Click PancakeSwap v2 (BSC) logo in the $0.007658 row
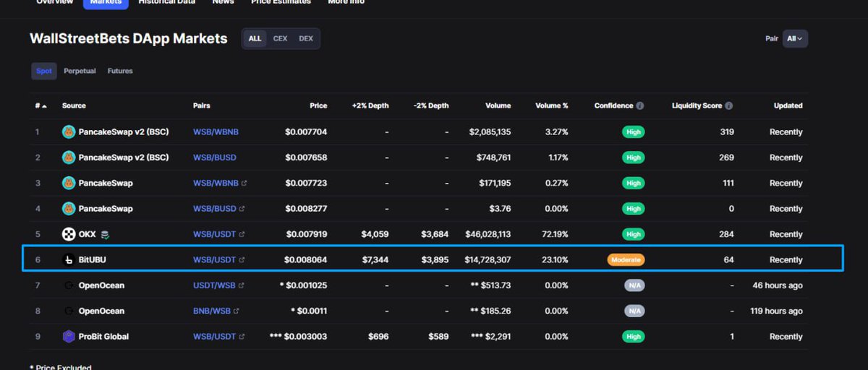Viewport: 868px width, 370px height. (69, 158)
